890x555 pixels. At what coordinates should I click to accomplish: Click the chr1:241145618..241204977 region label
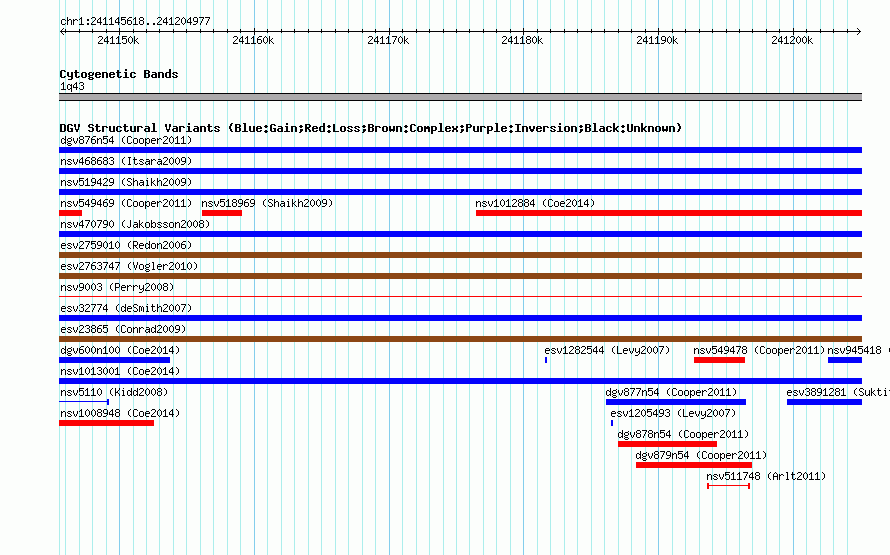(x=135, y=21)
